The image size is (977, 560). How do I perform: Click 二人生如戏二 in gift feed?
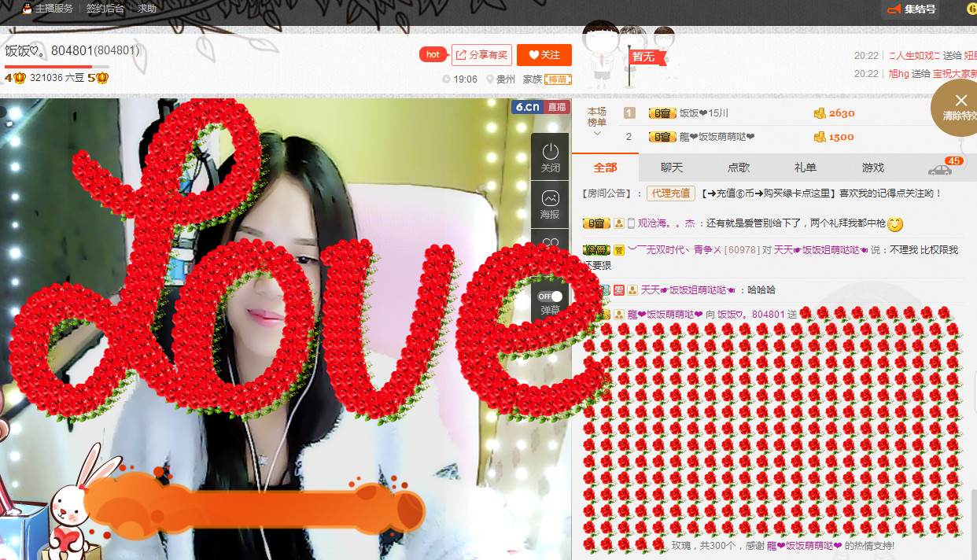(915, 55)
